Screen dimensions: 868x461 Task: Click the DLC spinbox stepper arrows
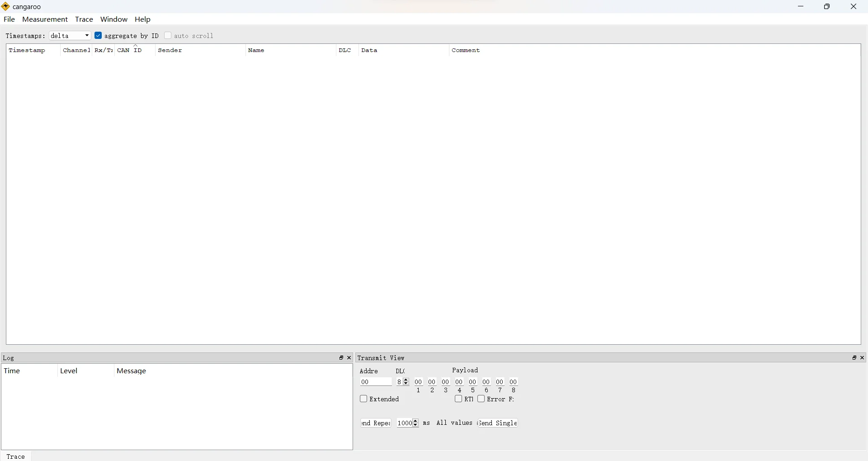pos(406,382)
